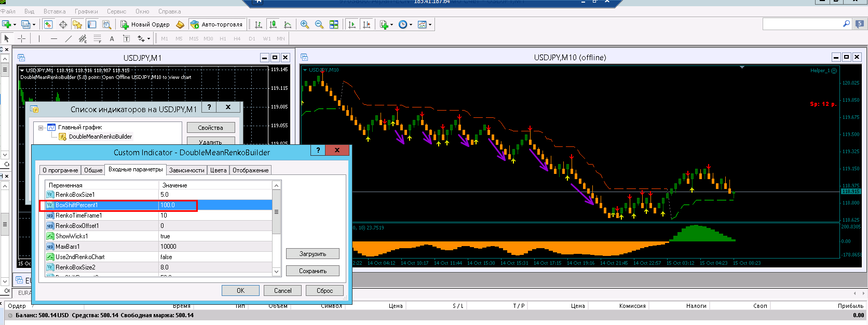Click the parameters list vertical scrollbar
Image resolution: width=868 pixels, height=325 pixels.
[x=276, y=228]
